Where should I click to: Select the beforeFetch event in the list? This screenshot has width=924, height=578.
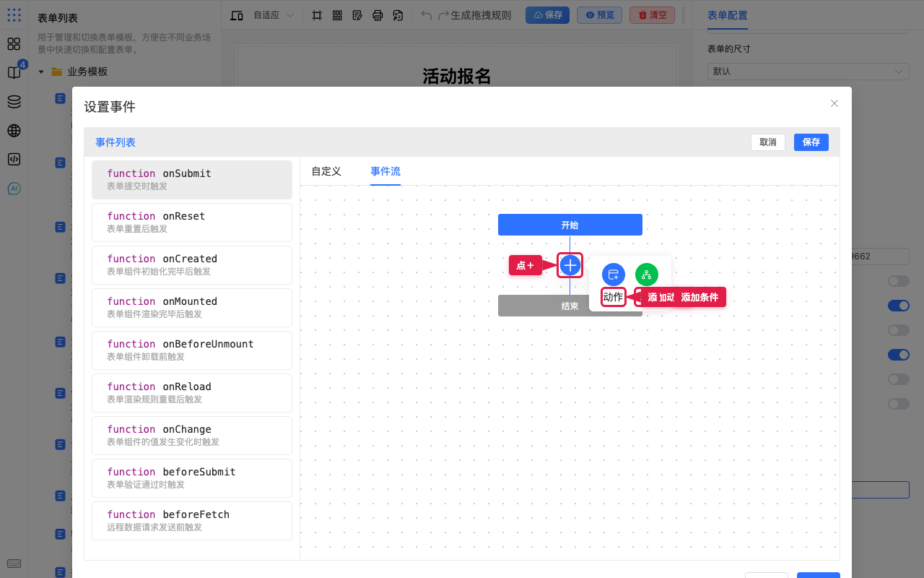[x=192, y=521]
